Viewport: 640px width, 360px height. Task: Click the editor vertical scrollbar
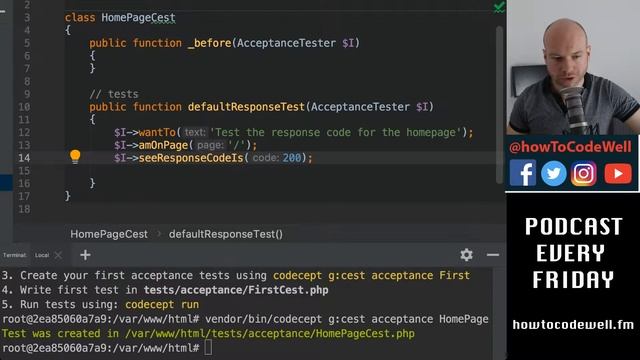[x=499, y=104]
